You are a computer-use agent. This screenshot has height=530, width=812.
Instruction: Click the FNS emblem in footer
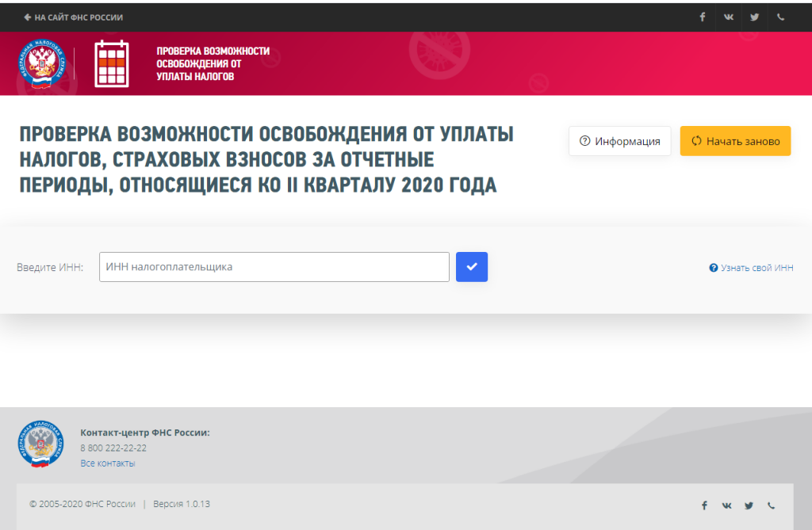pos(41,444)
